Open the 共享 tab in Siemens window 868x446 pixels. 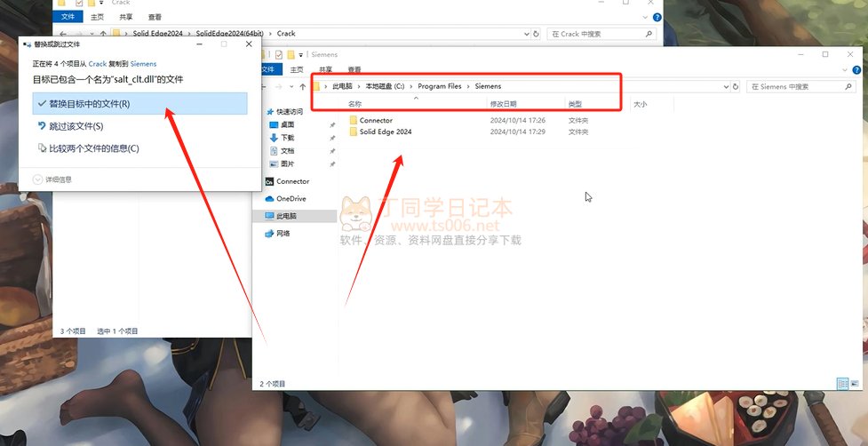click(325, 69)
